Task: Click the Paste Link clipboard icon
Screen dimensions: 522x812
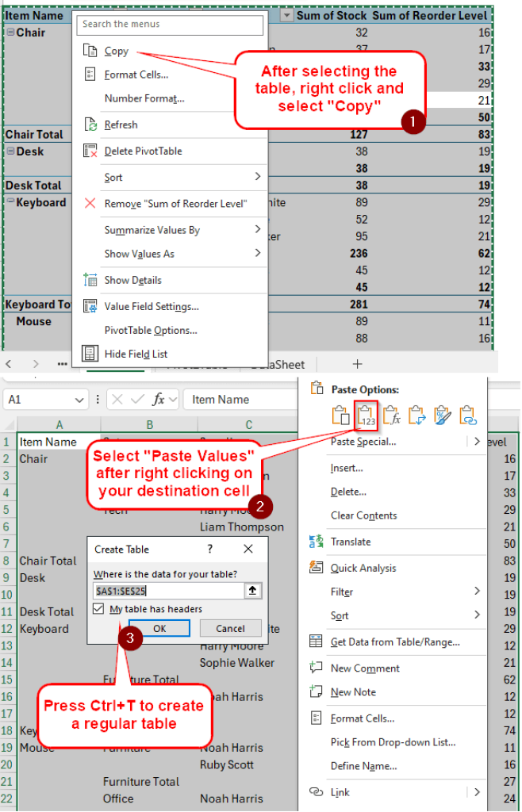Action: pos(467,415)
